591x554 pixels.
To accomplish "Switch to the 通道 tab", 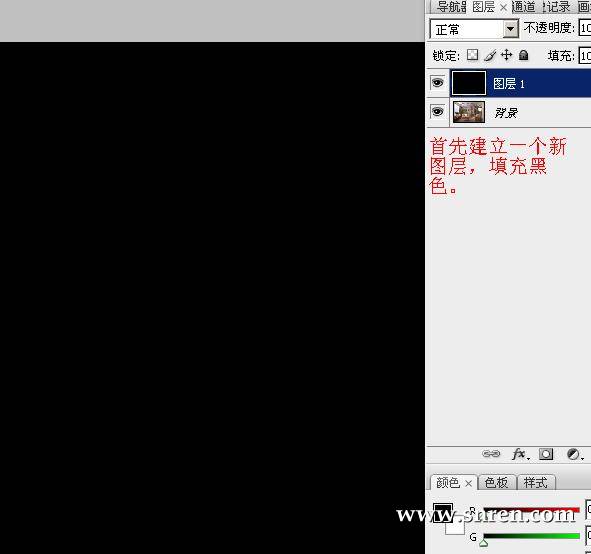I will (524, 7).
